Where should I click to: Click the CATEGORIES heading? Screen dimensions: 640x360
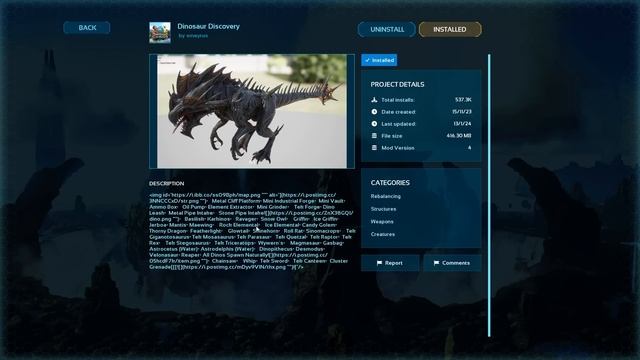(390, 183)
